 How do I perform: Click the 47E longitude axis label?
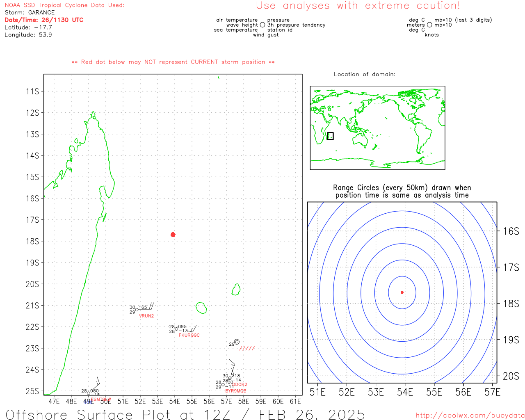pyautogui.click(x=54, y=402)
